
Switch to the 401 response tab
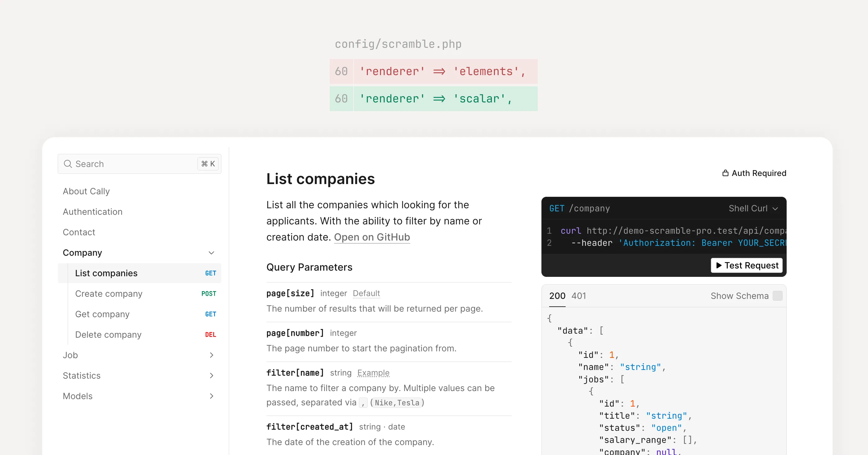[x=579, y=296]
